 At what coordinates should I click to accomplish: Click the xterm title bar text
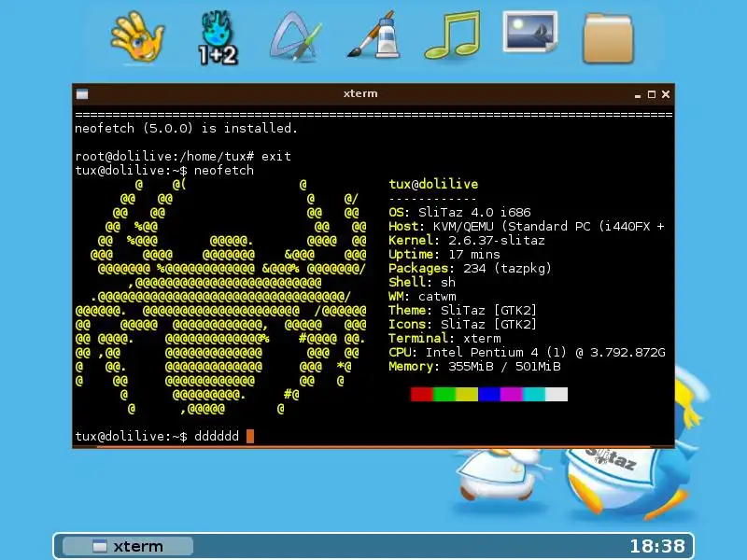tap(360, 94)
